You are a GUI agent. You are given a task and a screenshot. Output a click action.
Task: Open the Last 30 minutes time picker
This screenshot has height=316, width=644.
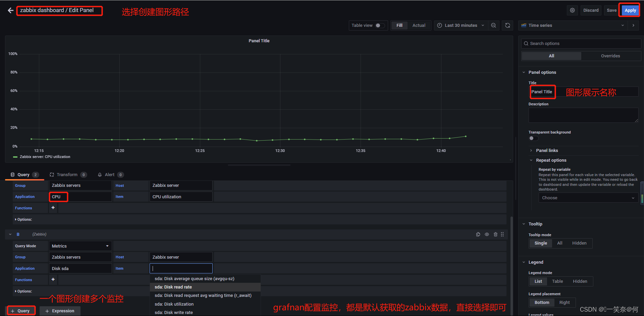coord(461,25)
